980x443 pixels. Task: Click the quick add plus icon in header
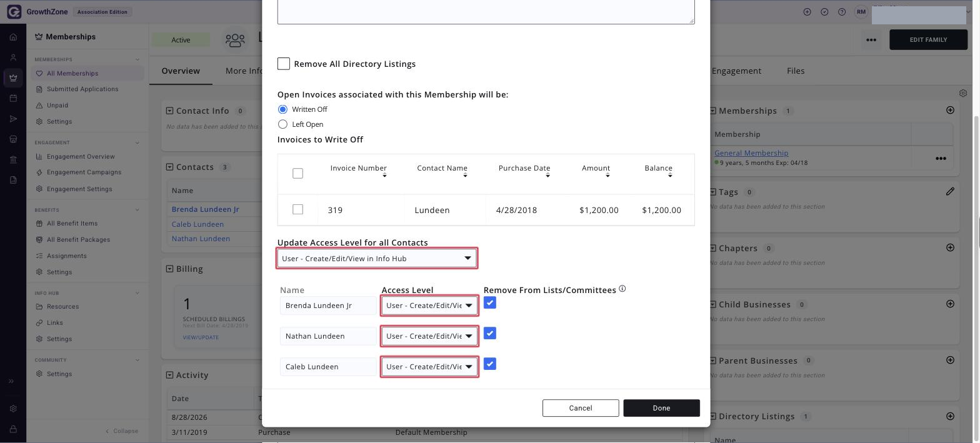point(807,12)
